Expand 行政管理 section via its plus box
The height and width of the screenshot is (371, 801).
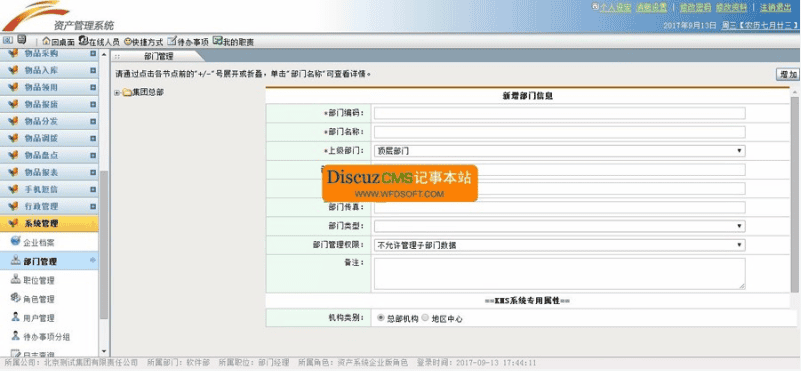click(x=92, y=207)
